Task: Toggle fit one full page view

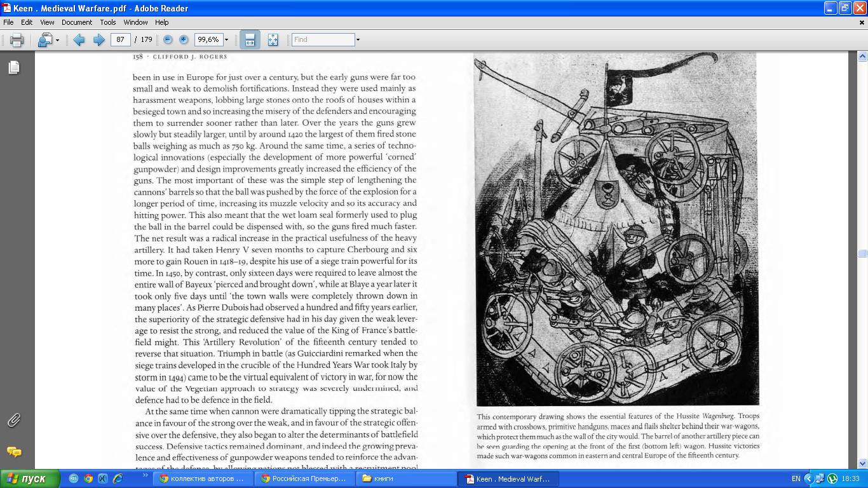Action: 273,39
